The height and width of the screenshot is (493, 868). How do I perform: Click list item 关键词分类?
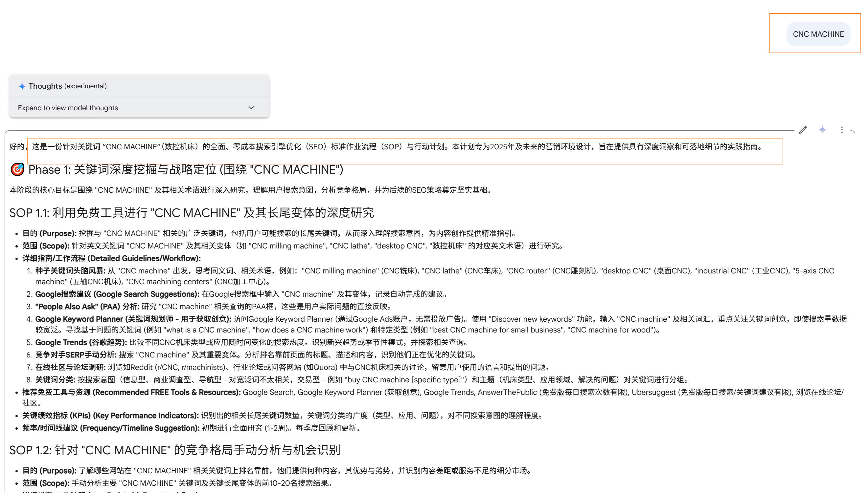(x=362, y=380)
